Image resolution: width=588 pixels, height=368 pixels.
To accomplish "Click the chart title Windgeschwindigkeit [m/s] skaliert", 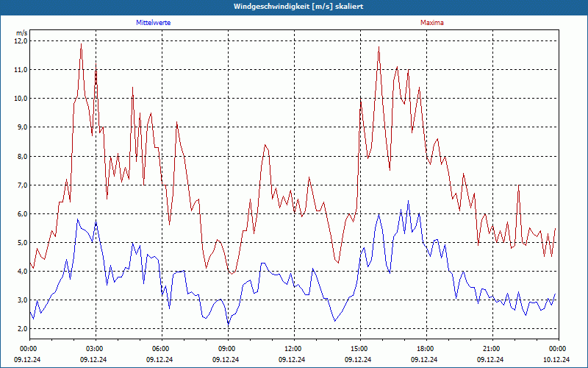I will point(298,7).
